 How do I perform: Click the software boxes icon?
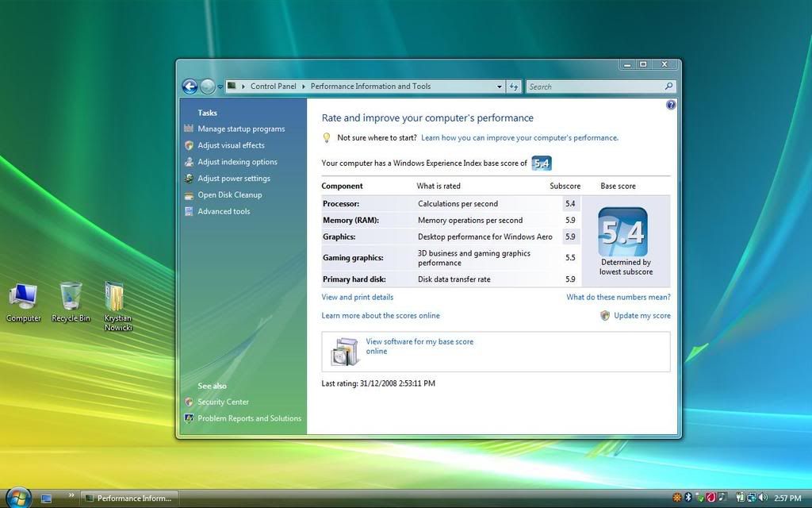(346, 352)
